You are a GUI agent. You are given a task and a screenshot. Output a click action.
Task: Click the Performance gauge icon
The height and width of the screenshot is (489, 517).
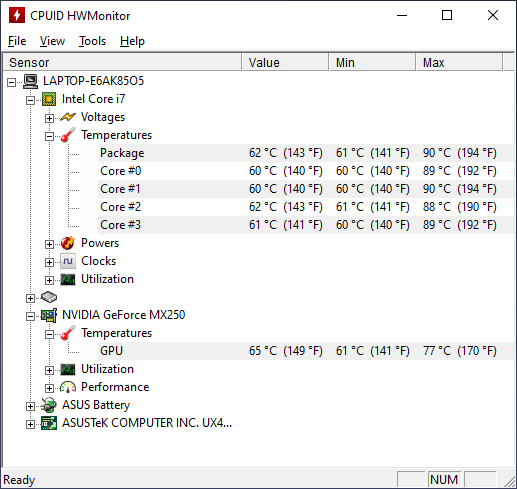click(x=68, y=387)
